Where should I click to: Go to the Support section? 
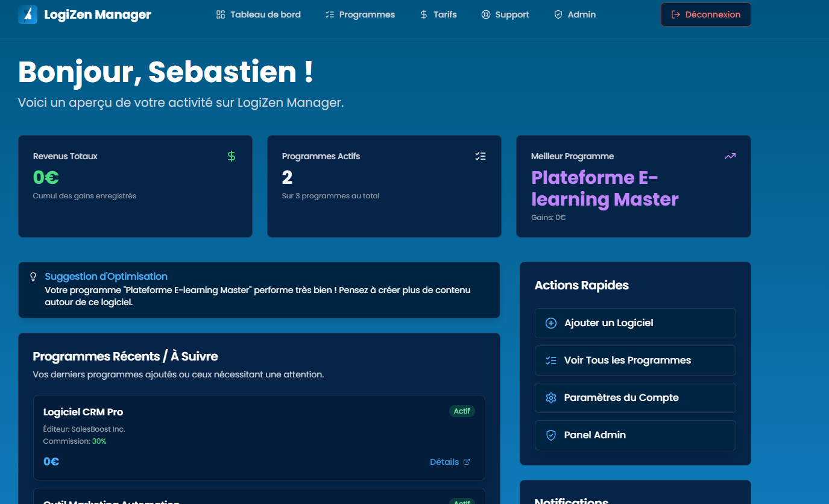click(505, 14)
